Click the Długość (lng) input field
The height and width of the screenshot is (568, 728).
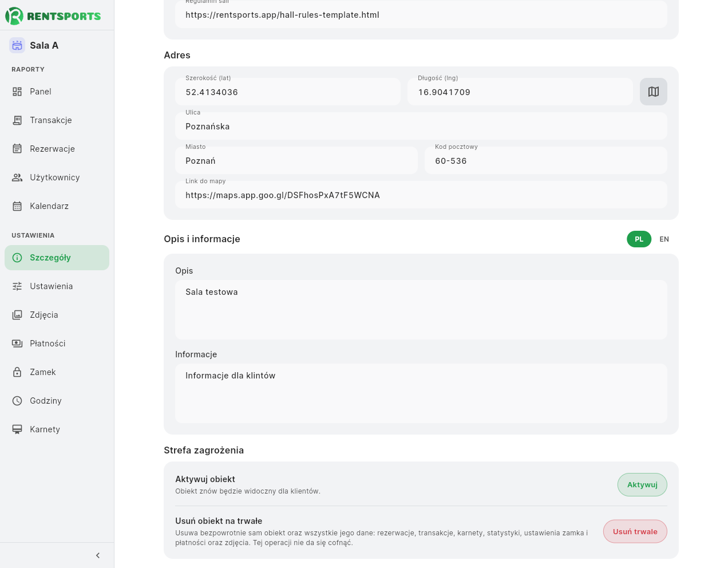tap(520, 92)
